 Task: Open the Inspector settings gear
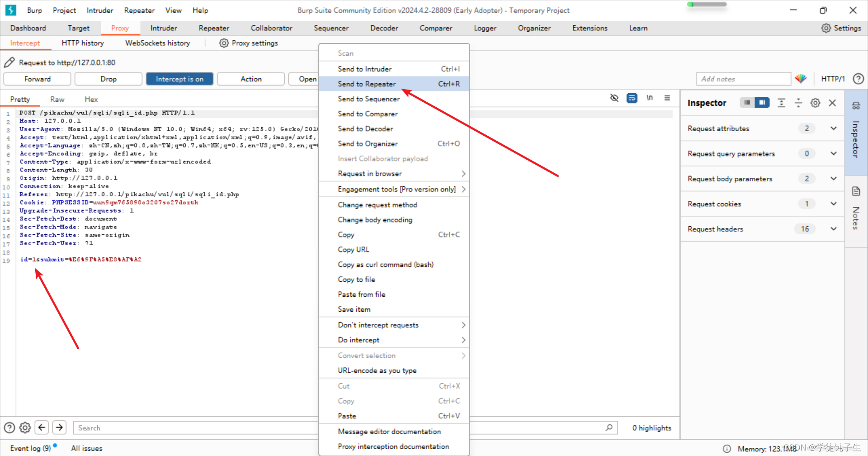pos(815,103)
